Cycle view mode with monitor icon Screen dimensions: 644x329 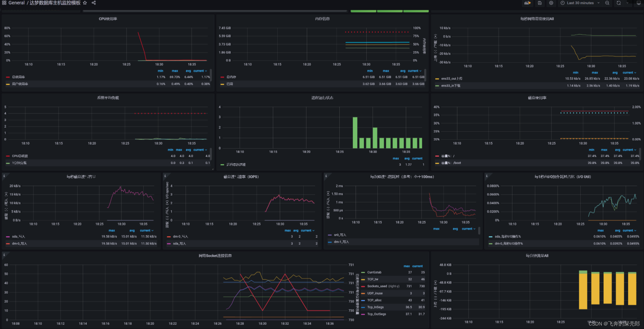(x=639, y=3)
